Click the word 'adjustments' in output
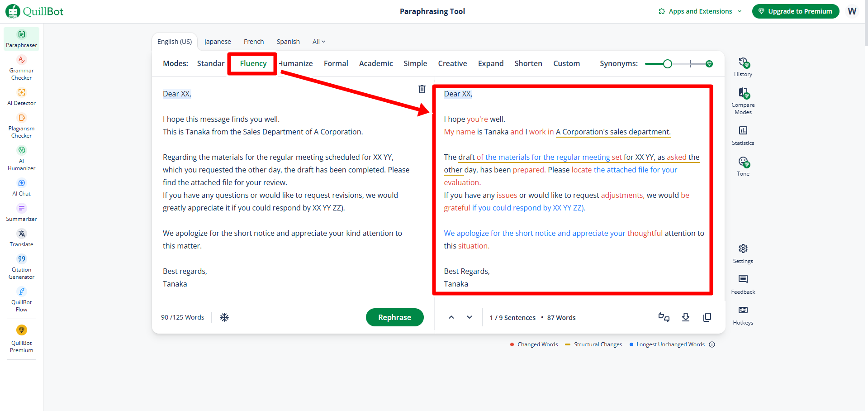The height and width of the screenshot is (411, 868). coord(622,195)
